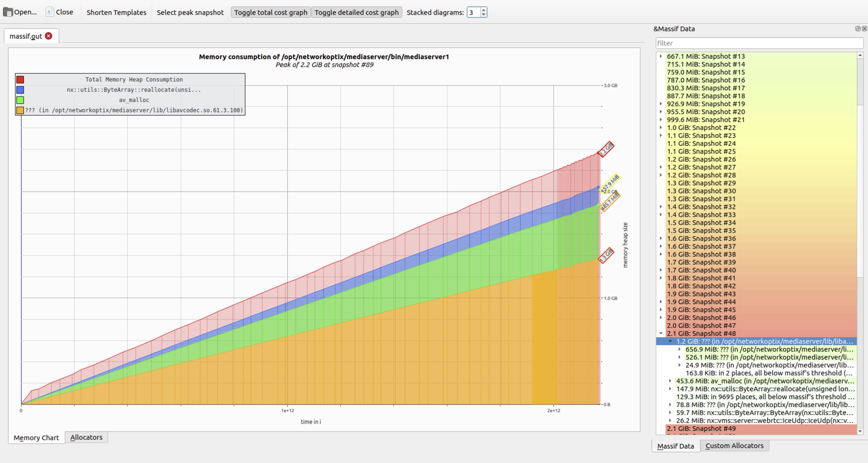
Task: Expand the 453.6 MiB av_malloc entry
Action: (x=670, y=381)
